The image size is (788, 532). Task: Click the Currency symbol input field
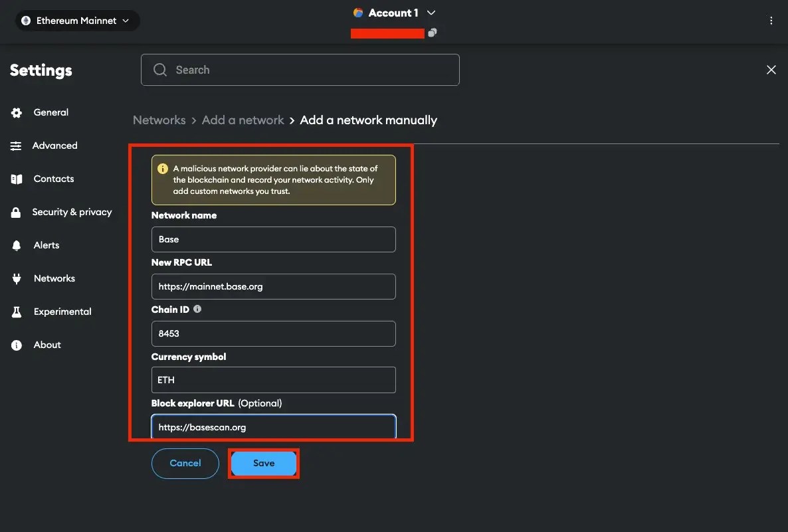(x=273, y=380)
